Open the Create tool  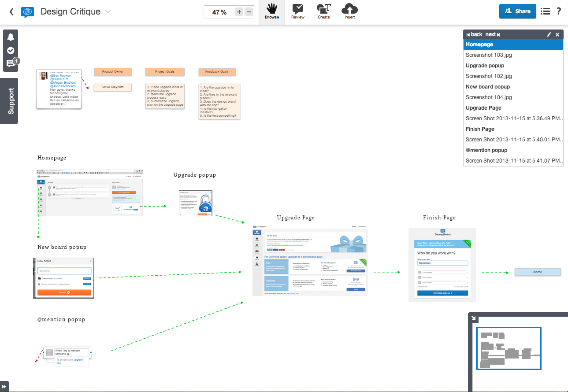point(324,12)
